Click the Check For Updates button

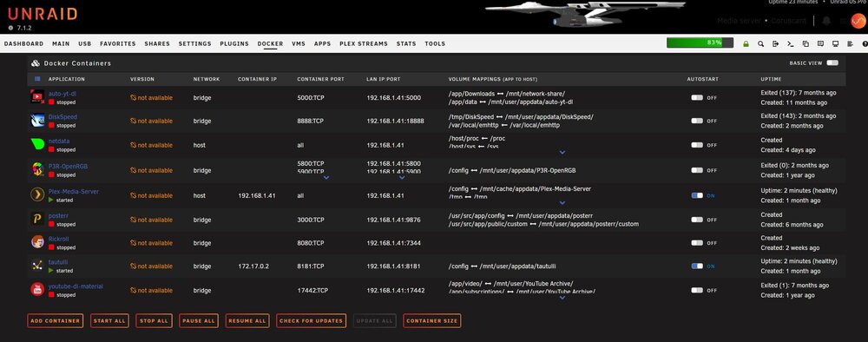click(311, 321)
